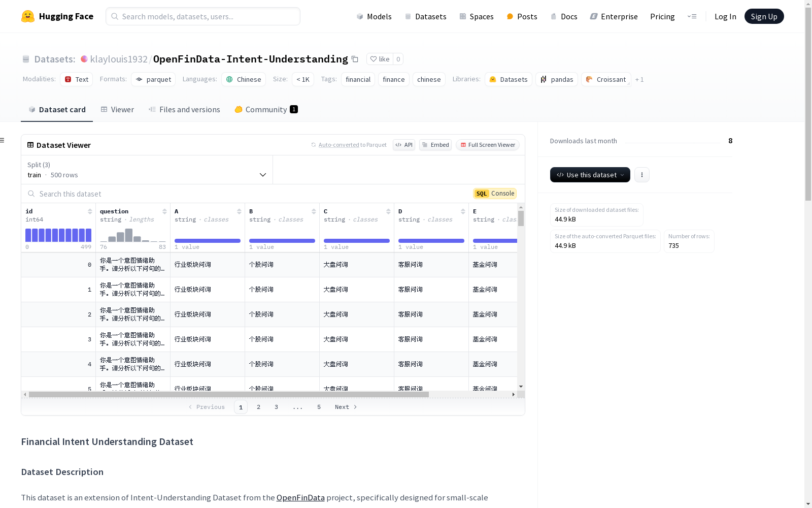Open Files and versions tab
The width and height of the screenshot is (812, 508).
(184, 110)
